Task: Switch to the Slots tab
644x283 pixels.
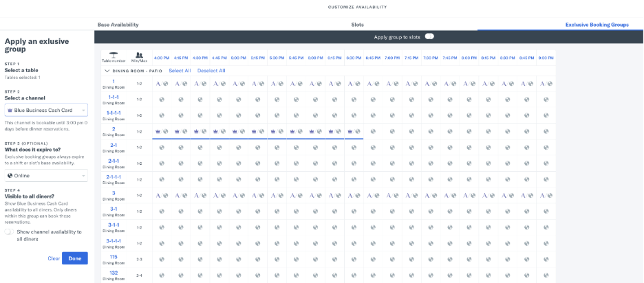Action: click(x=357, y=25)
